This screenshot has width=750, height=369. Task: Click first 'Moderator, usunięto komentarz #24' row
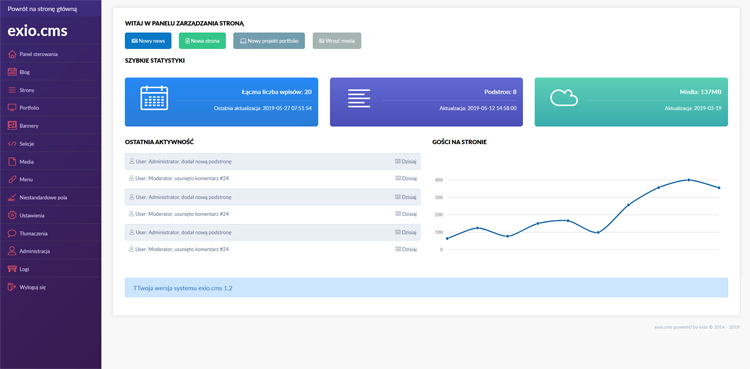pyautogui.click(x=273, y=179)
